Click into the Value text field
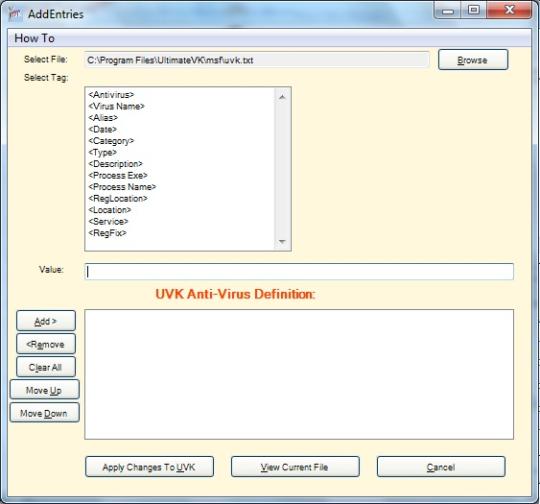540x504 pixels. tap(299, 271)
